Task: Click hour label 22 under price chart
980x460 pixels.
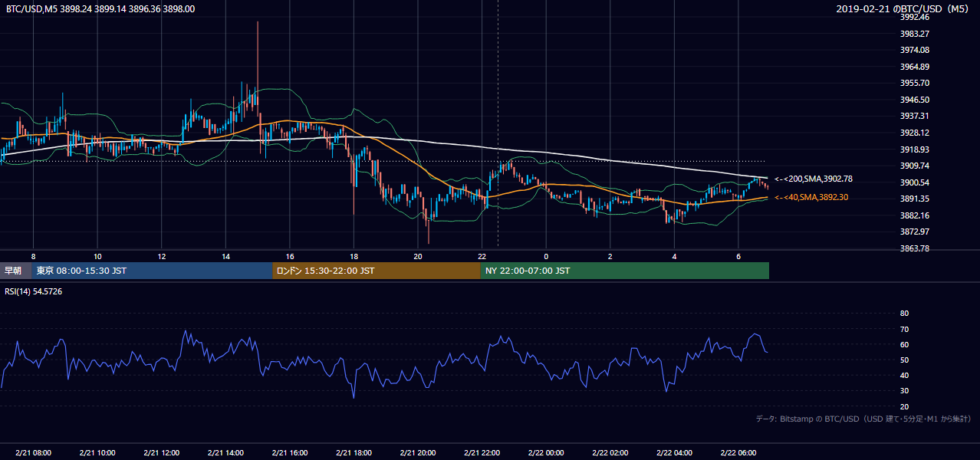Action: 482,256
